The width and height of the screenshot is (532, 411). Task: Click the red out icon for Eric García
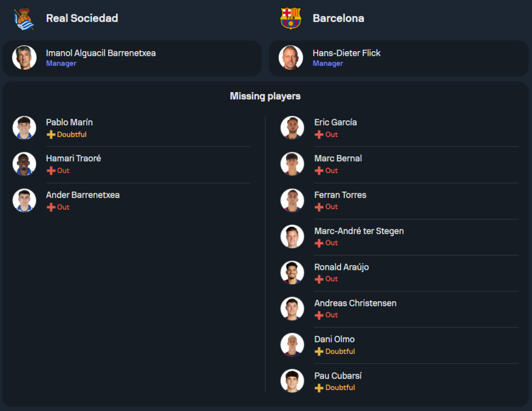[319, 135]
